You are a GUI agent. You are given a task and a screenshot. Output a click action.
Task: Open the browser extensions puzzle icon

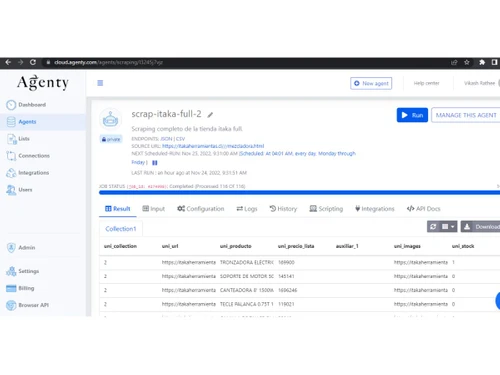(482, 62)
